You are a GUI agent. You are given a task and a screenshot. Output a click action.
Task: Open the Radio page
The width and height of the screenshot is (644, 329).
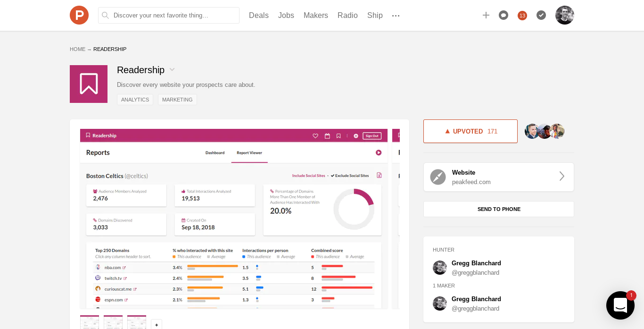pyautogui.click(x=347, y=15)
